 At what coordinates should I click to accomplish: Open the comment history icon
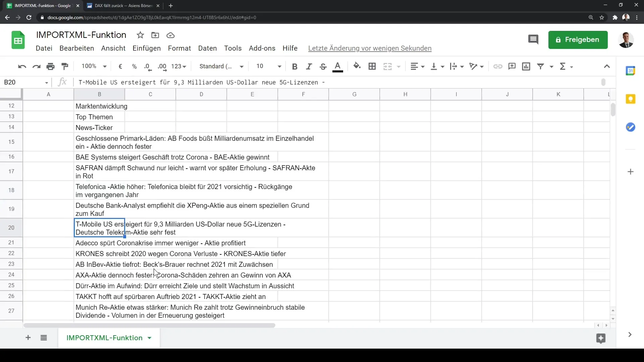(533, 40)
